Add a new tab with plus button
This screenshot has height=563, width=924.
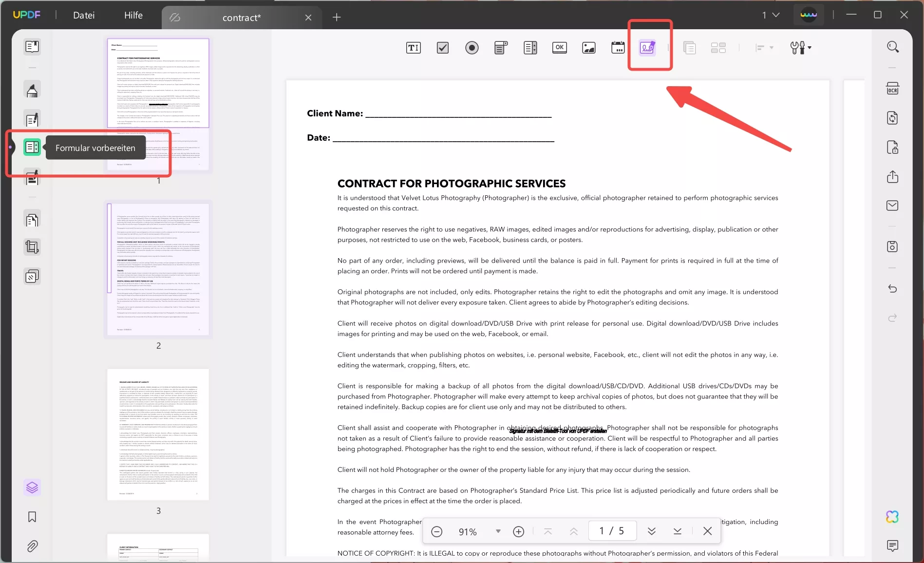pyautogui.click(x=337, y=18)
